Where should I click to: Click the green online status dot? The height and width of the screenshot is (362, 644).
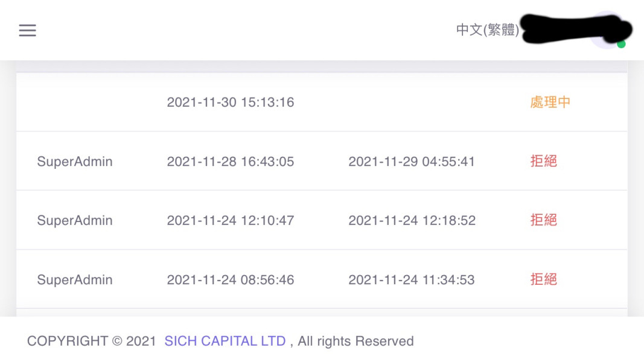coord(621,44)
